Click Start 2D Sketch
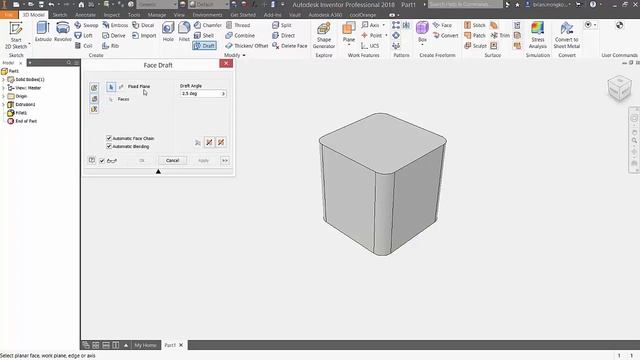This screenshot has width=640, height=360. click(16, 36)
